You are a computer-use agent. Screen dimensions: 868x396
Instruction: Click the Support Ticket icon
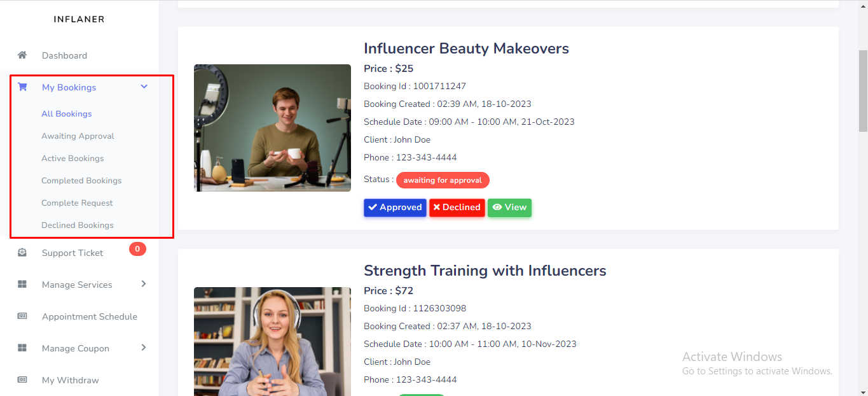coord(22,253)
